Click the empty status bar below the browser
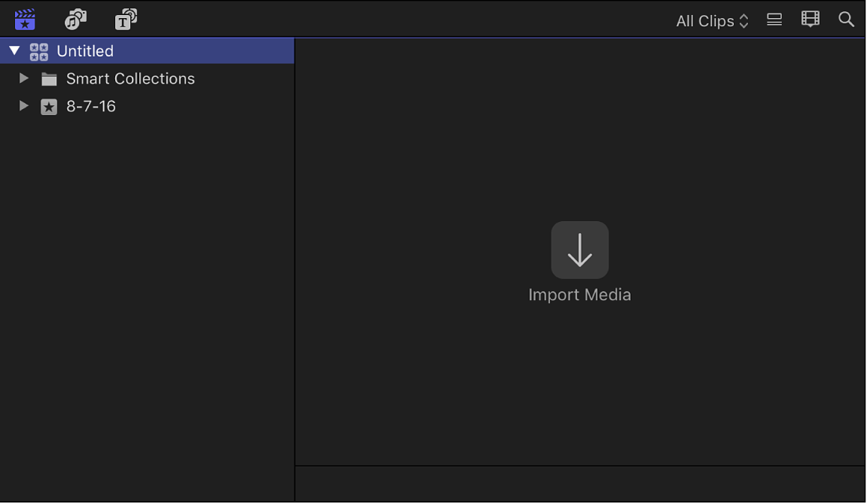Screen dimensions: 867x504 [x=580, y=483]
